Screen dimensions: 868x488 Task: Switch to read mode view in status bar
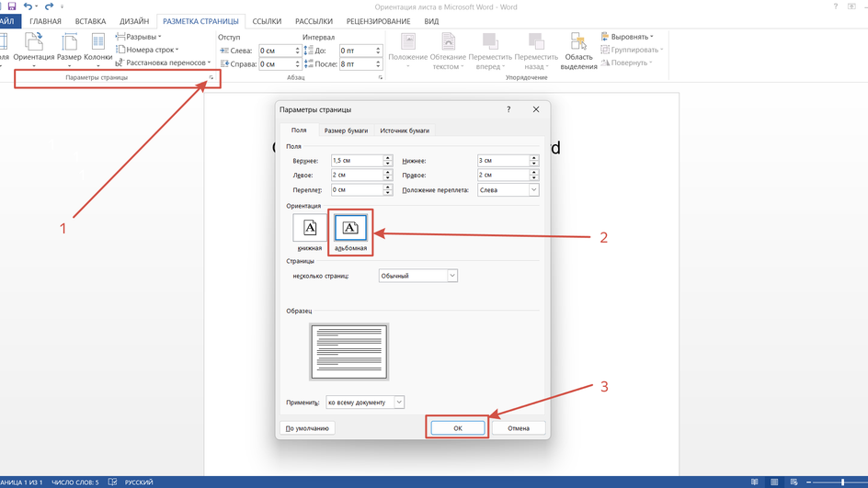pyautogui.click(x=755, y=482)
